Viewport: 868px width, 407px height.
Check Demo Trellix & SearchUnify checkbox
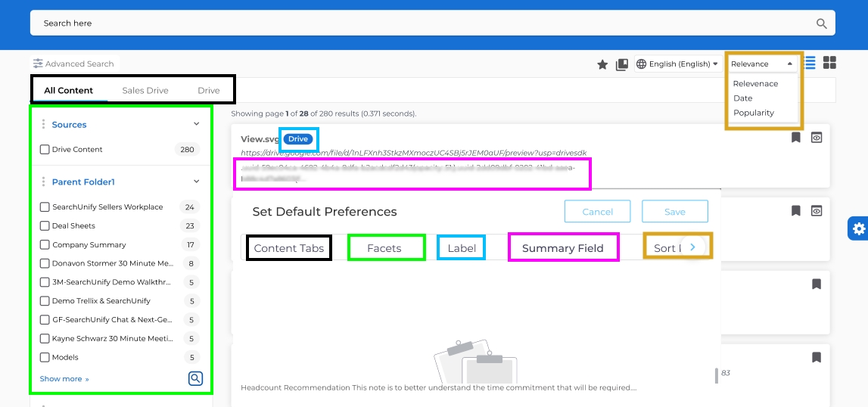(45, 301)
